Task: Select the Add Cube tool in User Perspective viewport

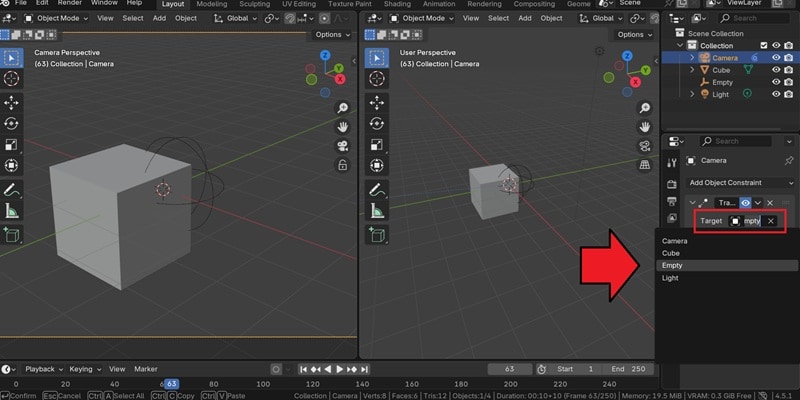Action: pos(377,235)
